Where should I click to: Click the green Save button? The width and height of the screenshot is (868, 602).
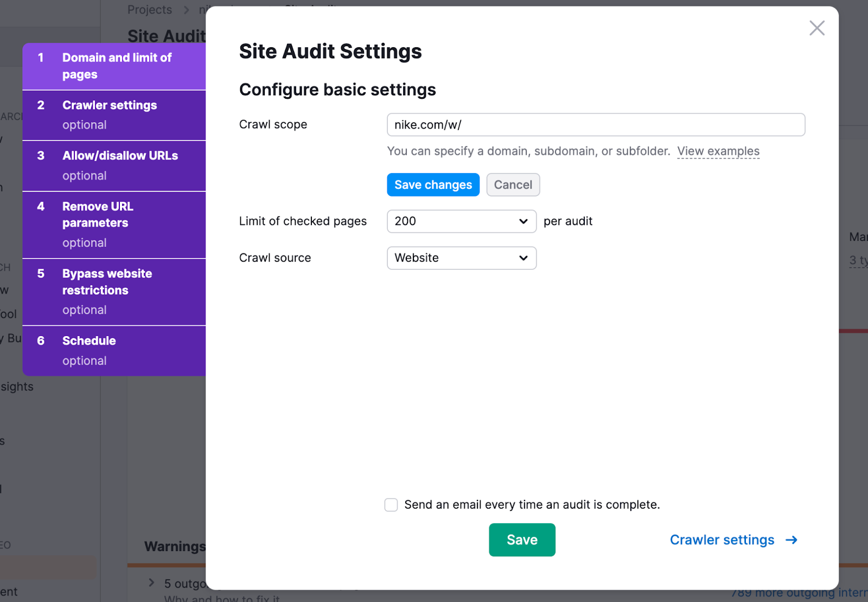click(522, 540)
